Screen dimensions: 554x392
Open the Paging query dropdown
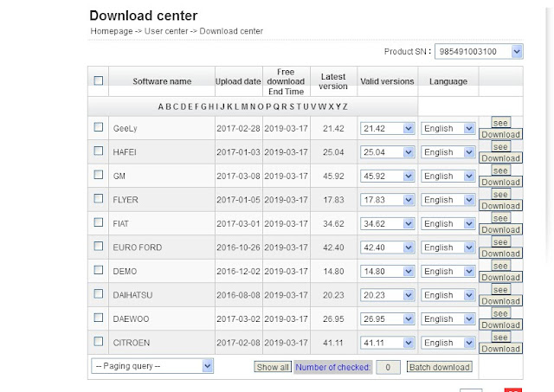[152, 366]
